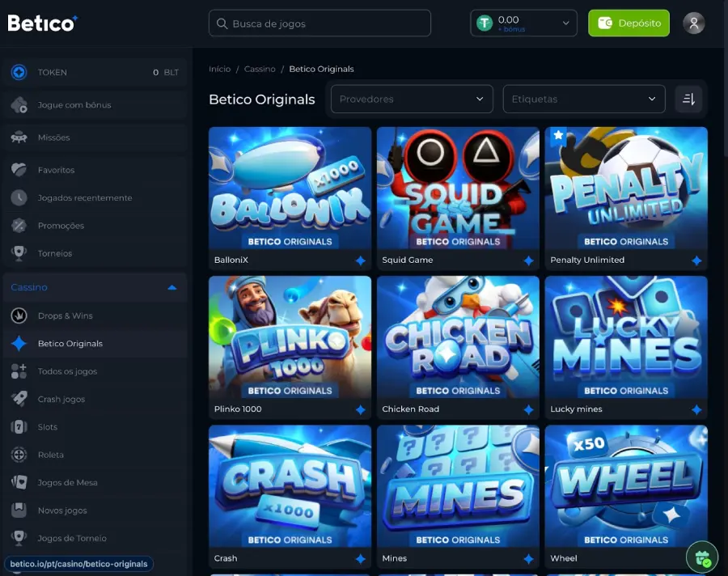Open the Mines game thumbnail
The height and width of the screenshot is (576, 728).
click(x=459, y=486)
